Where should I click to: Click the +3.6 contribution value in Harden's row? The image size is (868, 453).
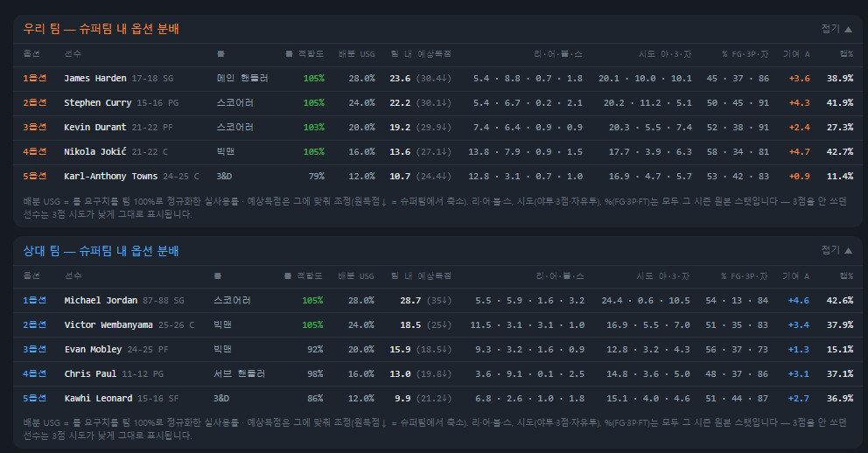click(800, 79)
